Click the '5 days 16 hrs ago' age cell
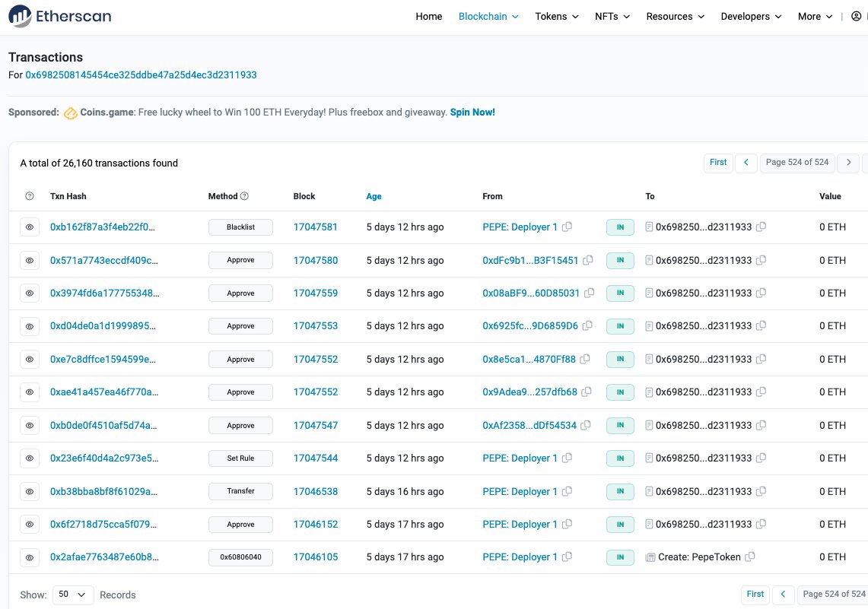Screen dimensions: 868x609 405,491
